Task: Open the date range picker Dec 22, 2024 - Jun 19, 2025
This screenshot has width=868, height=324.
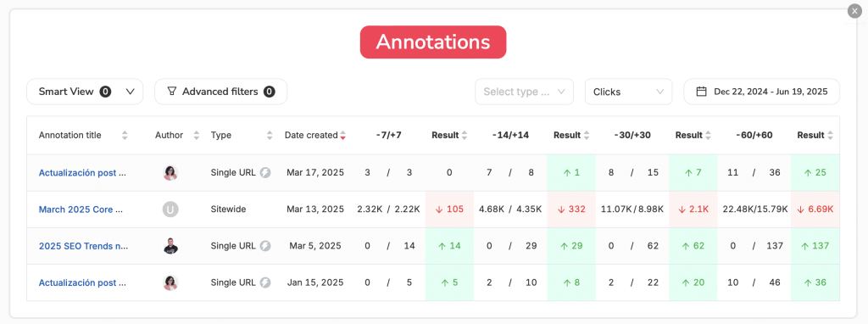Action: click(762, 92)
